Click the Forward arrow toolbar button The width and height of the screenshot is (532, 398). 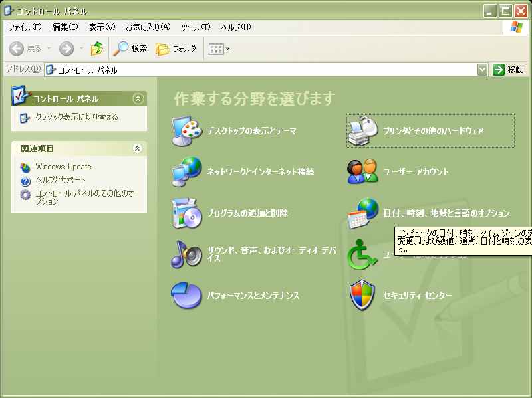[66, 49]
